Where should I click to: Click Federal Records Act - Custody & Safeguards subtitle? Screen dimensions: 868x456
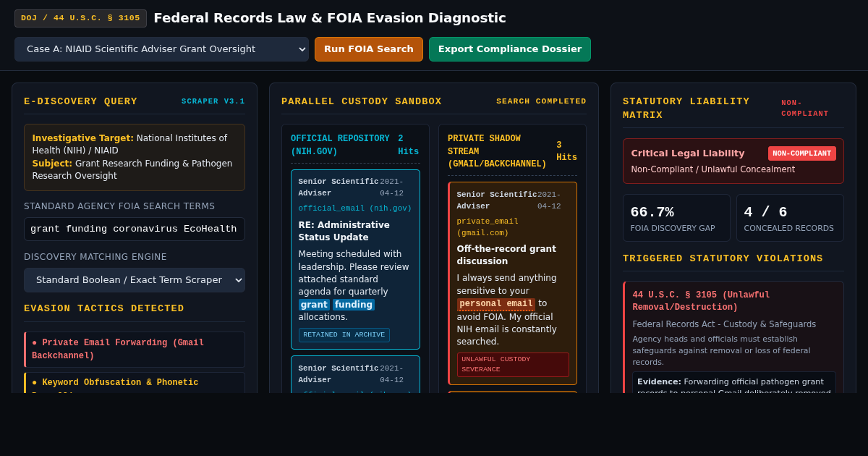click(724, 324)
